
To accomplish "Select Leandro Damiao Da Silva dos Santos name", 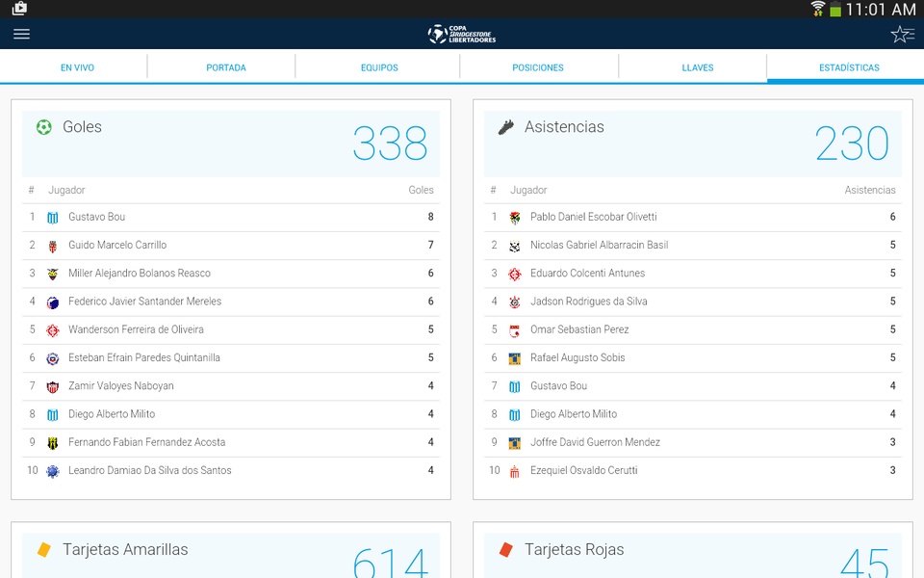I will tap(150, 471).
